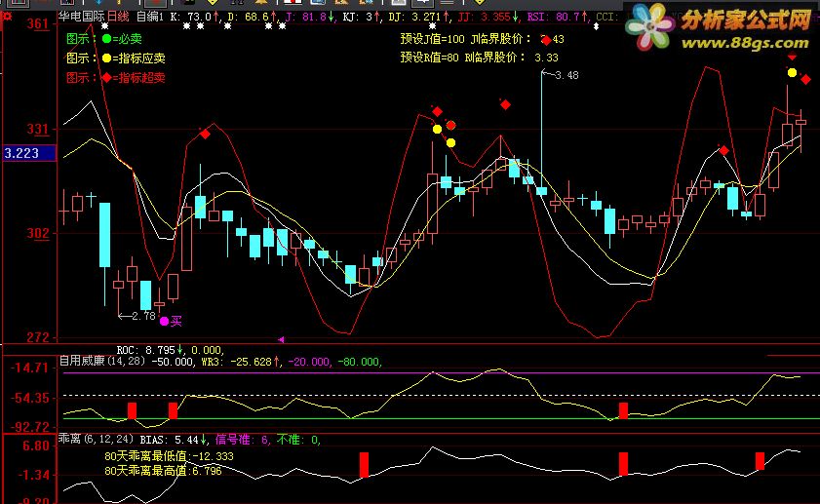Viewport: 820px width, 504px height.
Task: Click the DJ: 3.271 value
Action: click(x=418, y=17)
